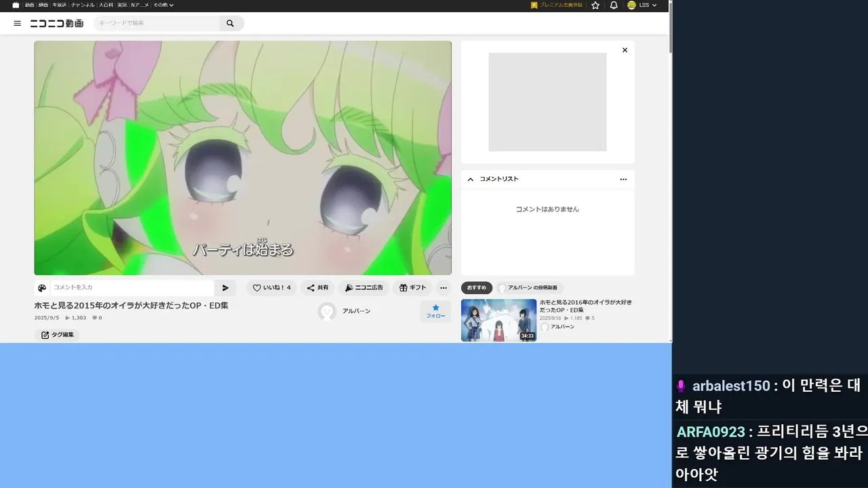Open the プレミアム会員登録 link
Screen dimensions: 868x488
(x=557, y=5)
